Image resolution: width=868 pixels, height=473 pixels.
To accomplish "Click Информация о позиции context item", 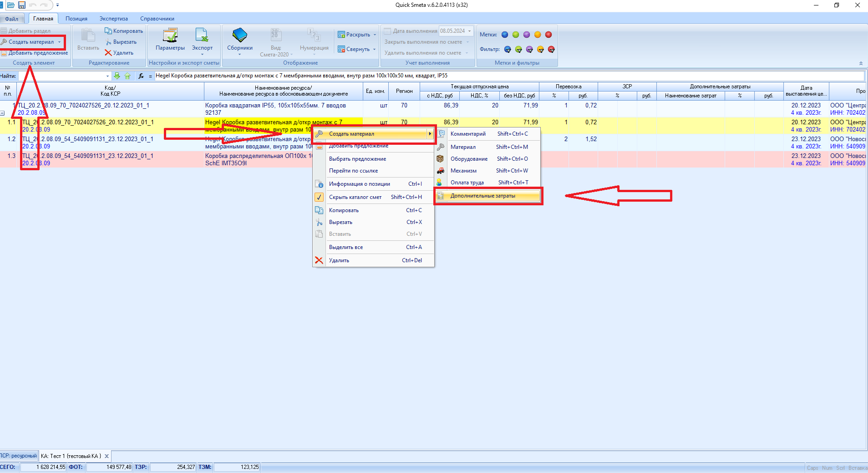I will coord(373,184).
